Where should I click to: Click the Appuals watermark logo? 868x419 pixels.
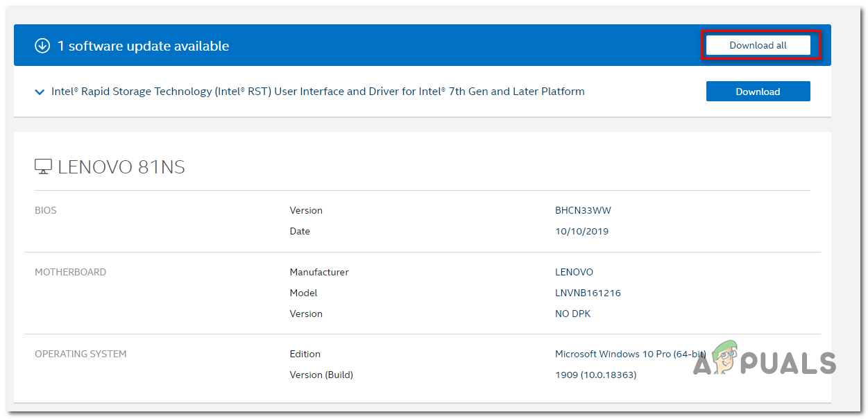coord(765,361)
